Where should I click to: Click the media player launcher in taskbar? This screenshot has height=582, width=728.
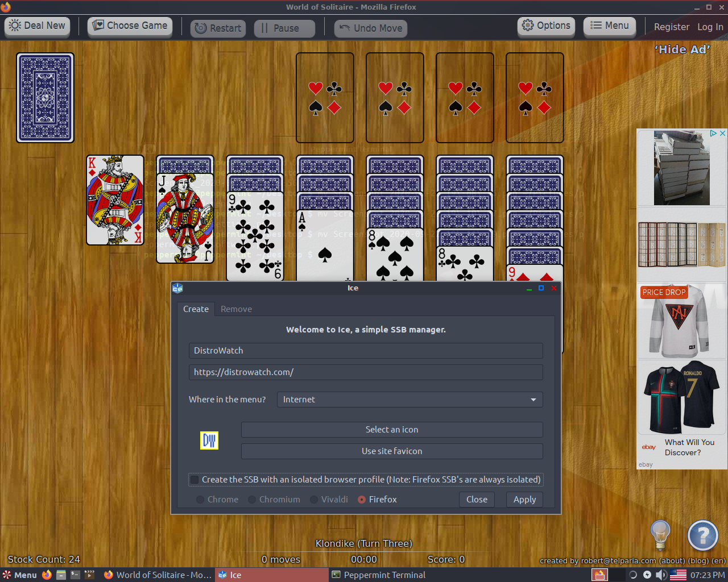pos(89,575)
